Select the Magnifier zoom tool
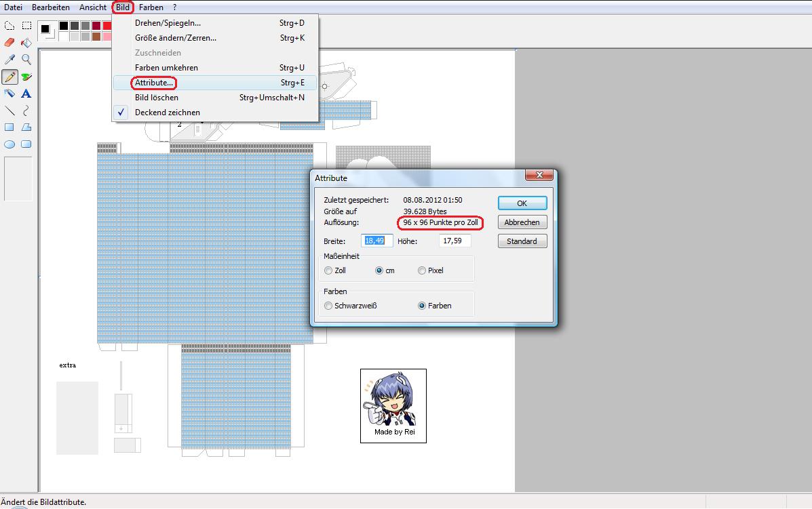812x509 pixels. tap(26, 60)
